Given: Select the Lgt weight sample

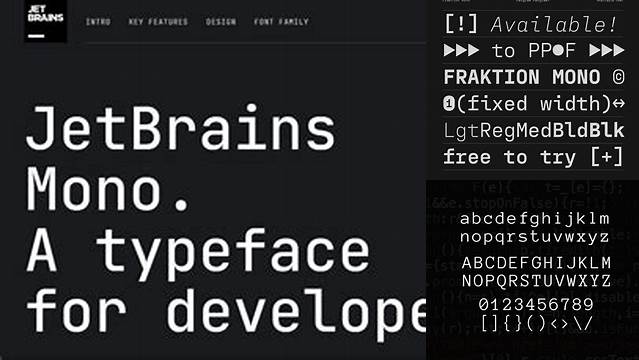Looking at the screenshot, I should click(461, 131).
